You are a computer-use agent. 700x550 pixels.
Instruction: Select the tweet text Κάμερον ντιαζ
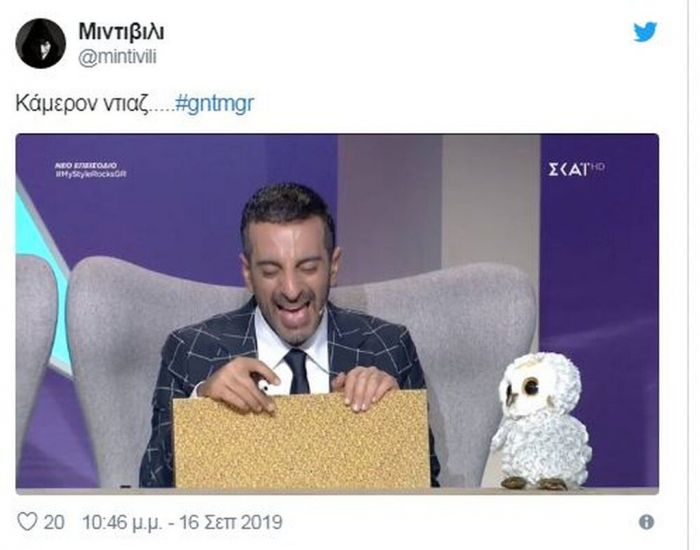tap(82, 104)
